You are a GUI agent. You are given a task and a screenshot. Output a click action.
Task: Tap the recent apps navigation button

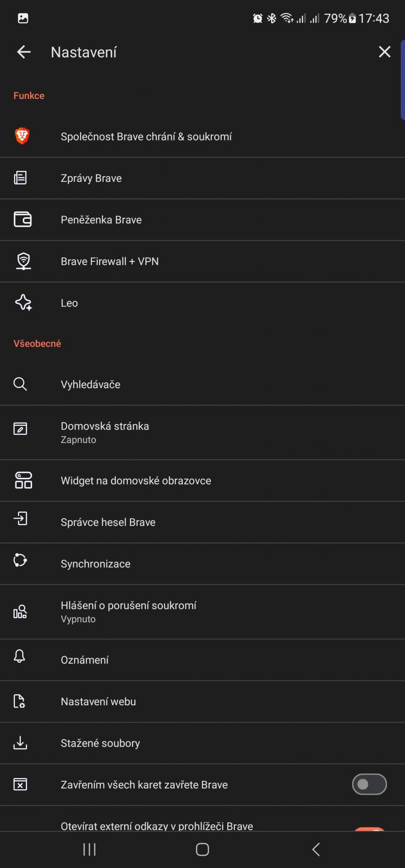pos(90,849)
